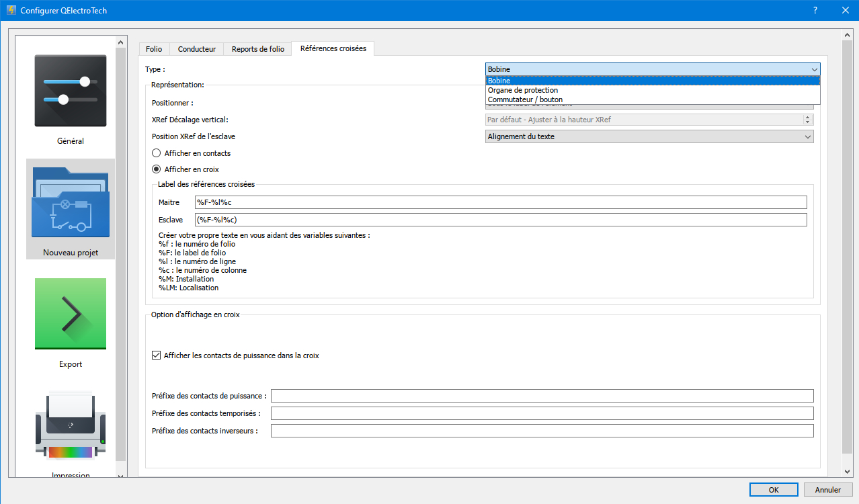This screenshot has height=504, width=859.
Task: Click the title bar help question mark
Action: (815, 11)
